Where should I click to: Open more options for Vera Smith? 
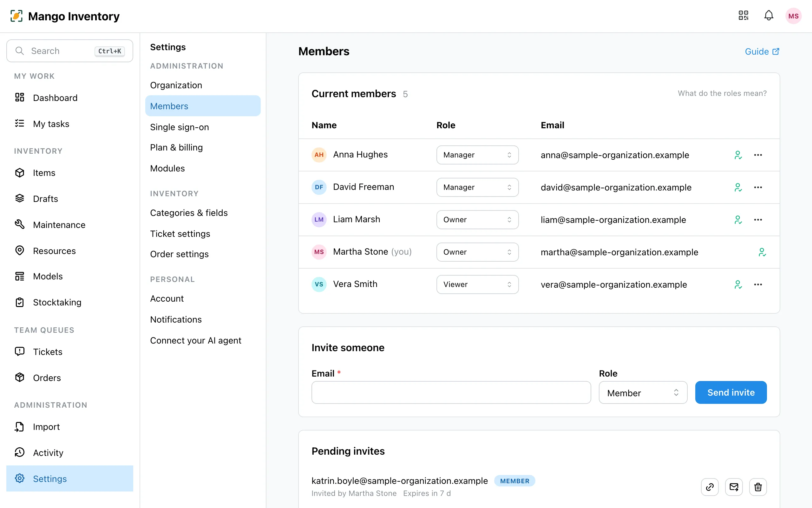(758, 284)
